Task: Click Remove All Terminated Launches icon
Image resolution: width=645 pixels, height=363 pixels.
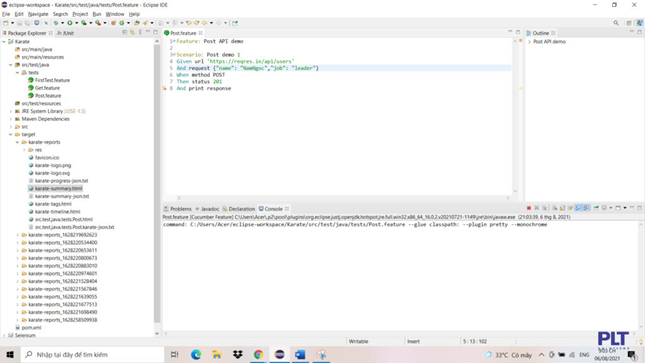Action: 545,208
